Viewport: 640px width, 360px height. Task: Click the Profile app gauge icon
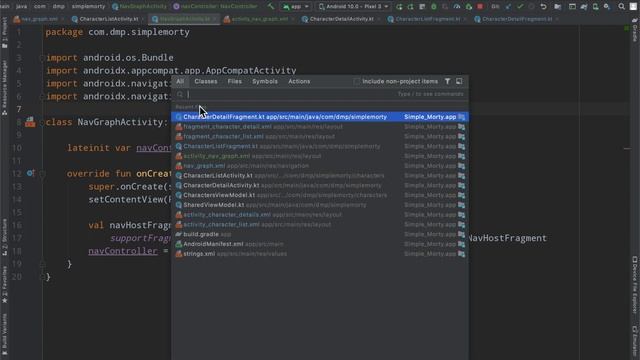click(x=457, y=7)
